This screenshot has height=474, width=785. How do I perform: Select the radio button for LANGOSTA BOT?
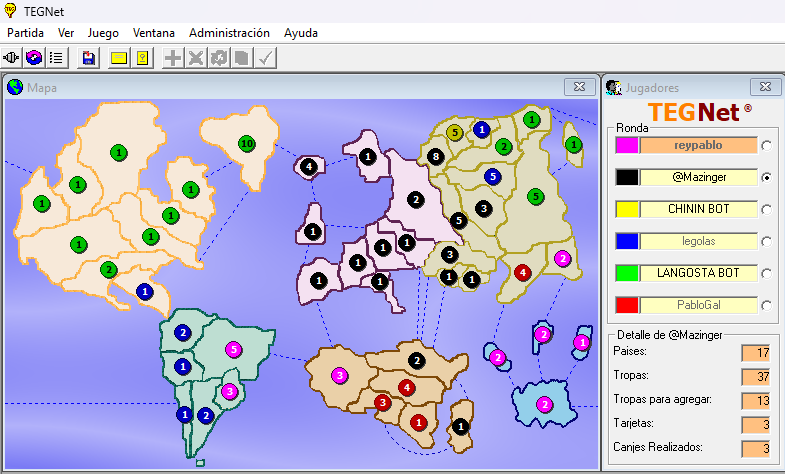(767, 273)
